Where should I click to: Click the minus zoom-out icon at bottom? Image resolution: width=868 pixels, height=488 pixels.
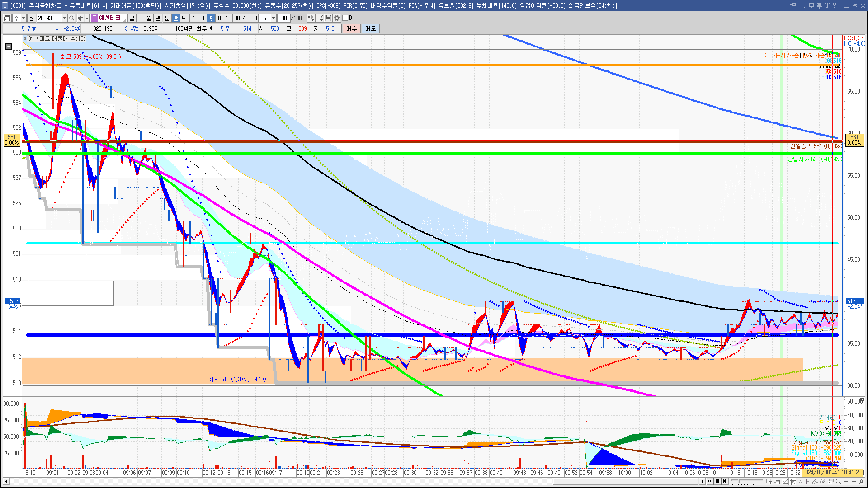pyautogui.click(x=846, y=482)
